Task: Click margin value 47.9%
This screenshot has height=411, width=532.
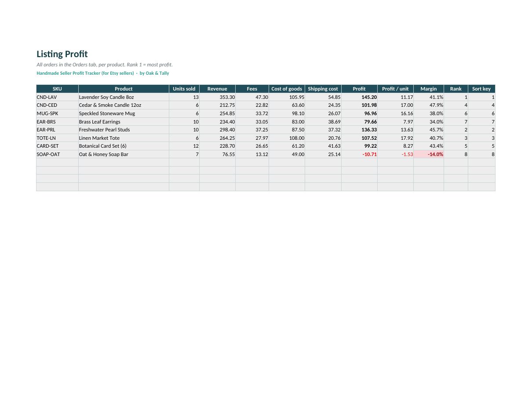Action: click(x=429, y=105)
